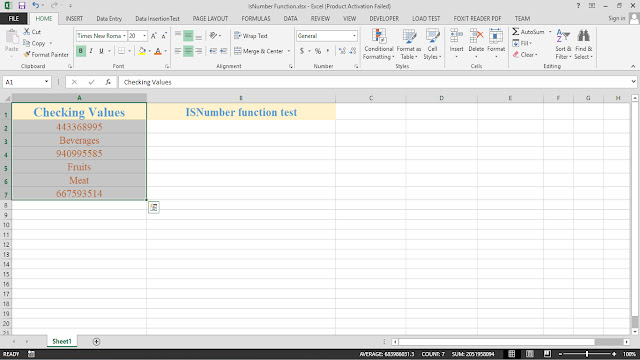Open the font color dropdown arrow

(165, 51)
